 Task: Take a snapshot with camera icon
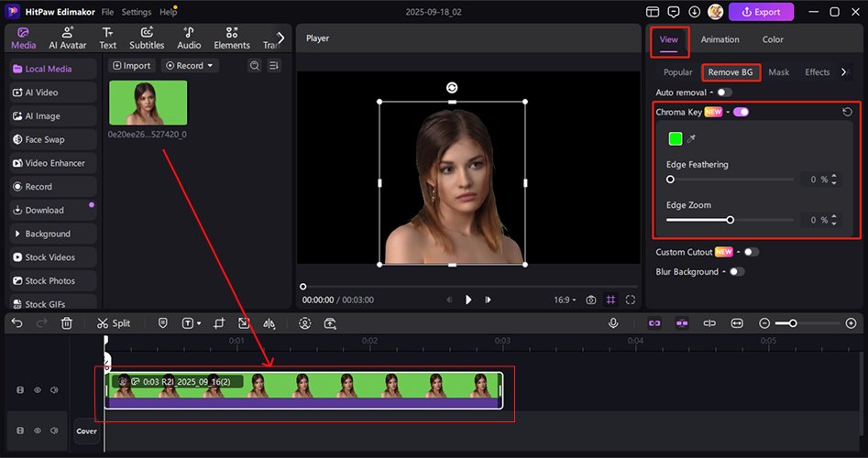[591, 300]
